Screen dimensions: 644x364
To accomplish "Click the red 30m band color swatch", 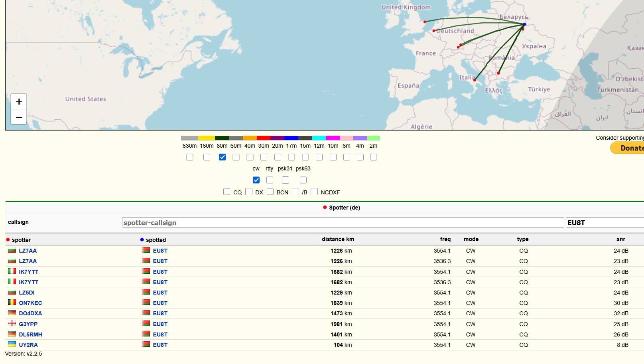I will [x=264, y=138].
